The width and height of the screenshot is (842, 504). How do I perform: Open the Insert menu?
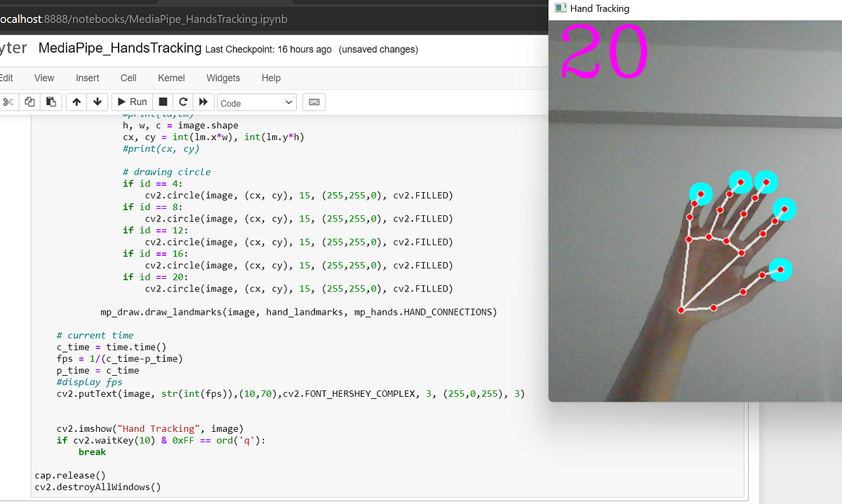click(87, 78)
